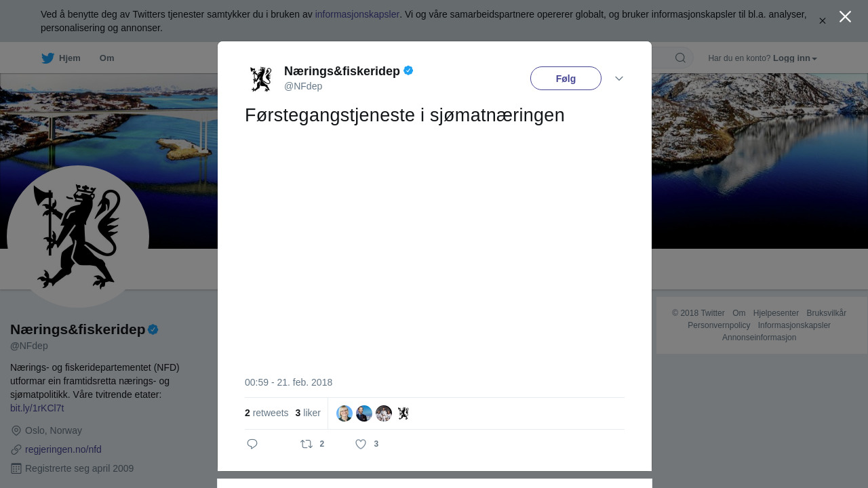This screenshot has height=488, width=868.
Task: View the 3 liker list
Action: tap(308, 413)
